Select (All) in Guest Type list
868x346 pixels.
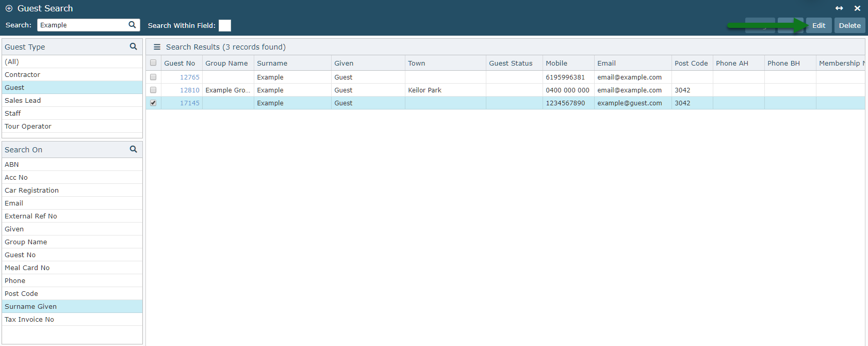coord(72,61)
